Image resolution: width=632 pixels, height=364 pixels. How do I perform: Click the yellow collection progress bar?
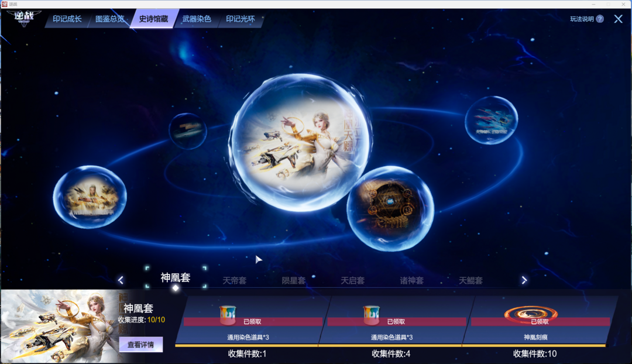[390, 345]
